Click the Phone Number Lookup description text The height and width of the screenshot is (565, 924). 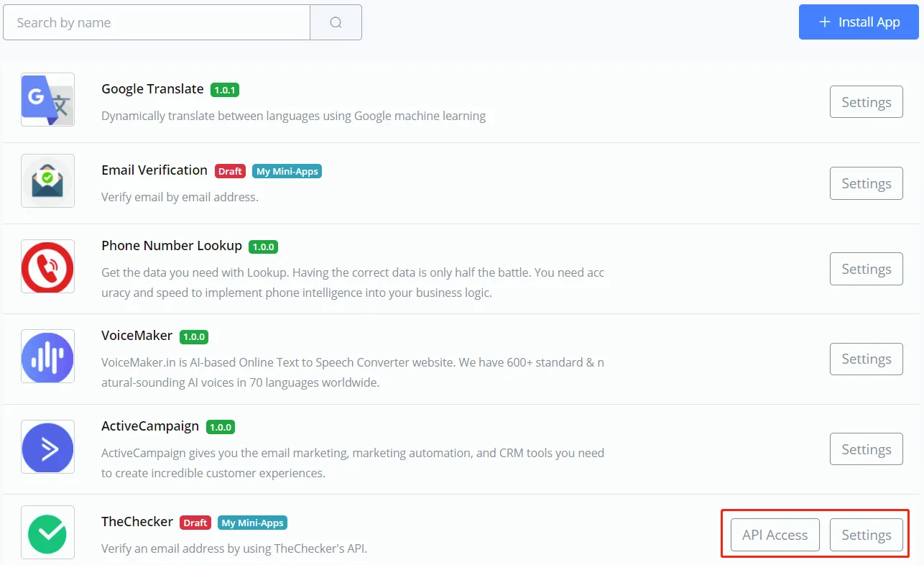pyautogui.click(x=353, y=282)
